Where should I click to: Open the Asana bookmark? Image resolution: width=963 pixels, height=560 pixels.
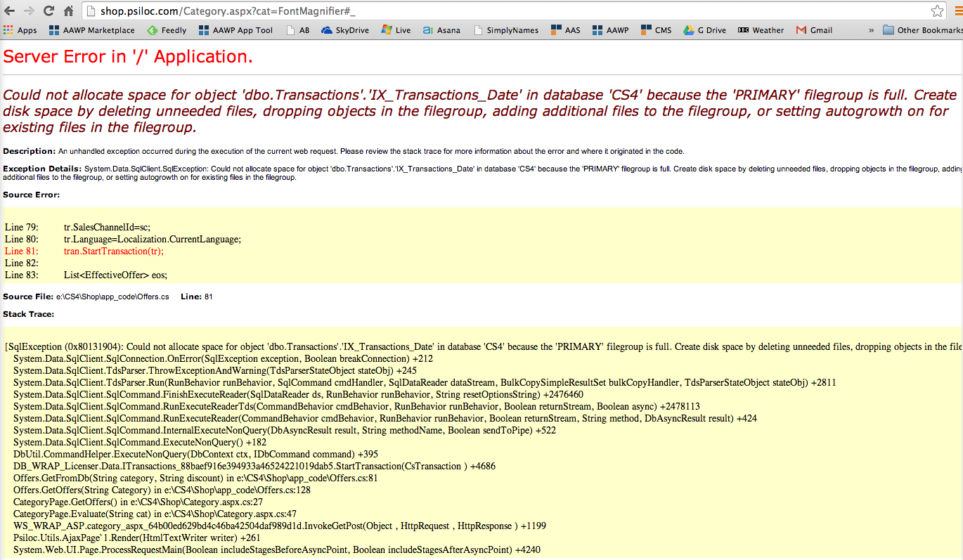pos(441,30)
